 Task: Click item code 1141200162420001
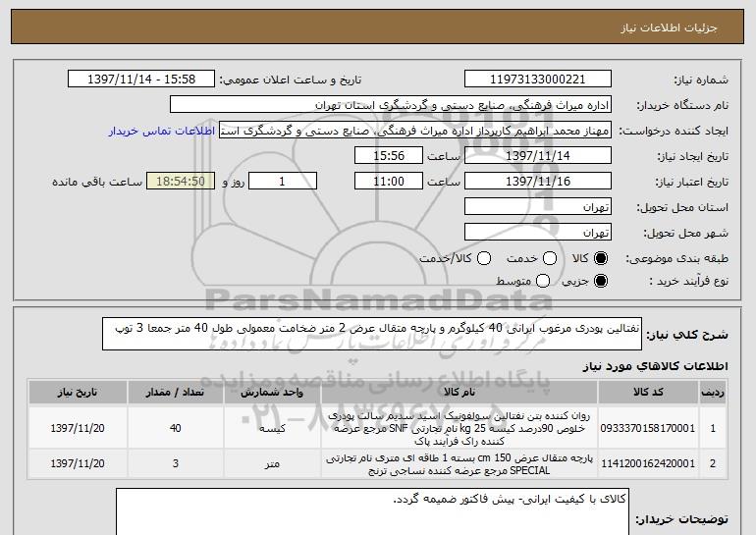tap(648, 463)
